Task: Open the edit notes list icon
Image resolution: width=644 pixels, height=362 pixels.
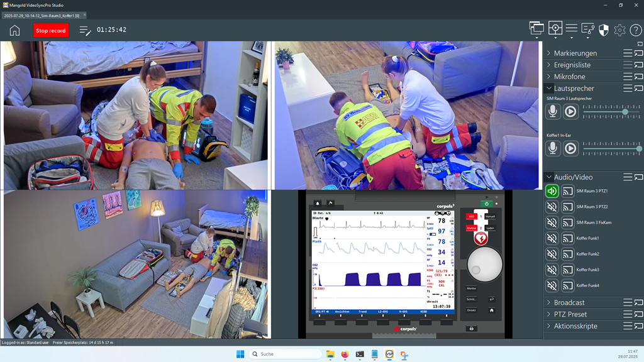Action: coord(85,30)
